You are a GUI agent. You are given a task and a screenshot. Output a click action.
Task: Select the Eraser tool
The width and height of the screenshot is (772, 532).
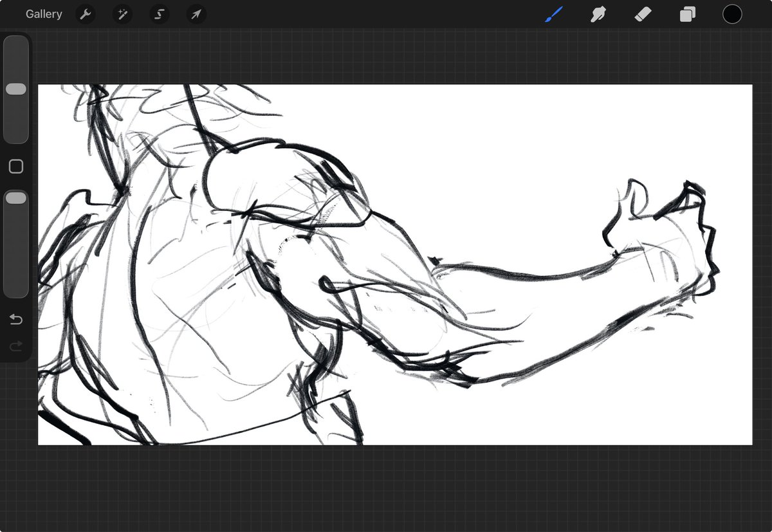643,14
